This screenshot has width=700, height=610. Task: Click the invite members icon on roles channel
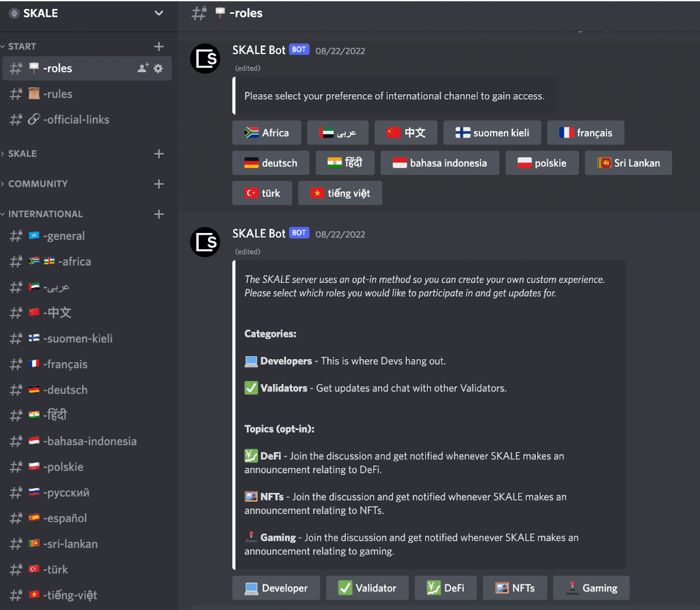tap(142, 68)
